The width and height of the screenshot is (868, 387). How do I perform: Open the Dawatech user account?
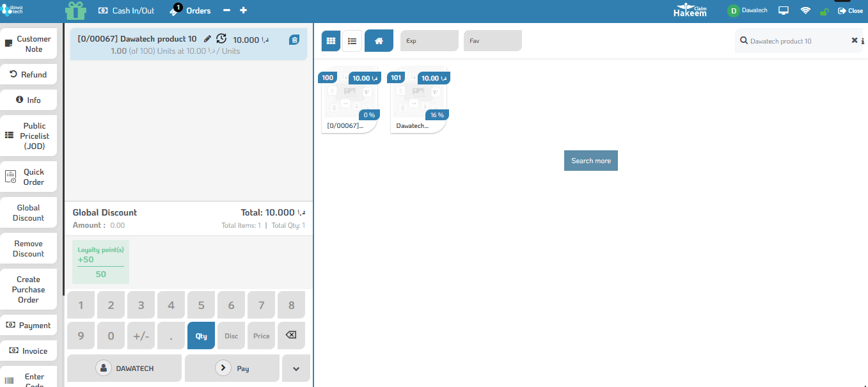click(x=747, y=11)
